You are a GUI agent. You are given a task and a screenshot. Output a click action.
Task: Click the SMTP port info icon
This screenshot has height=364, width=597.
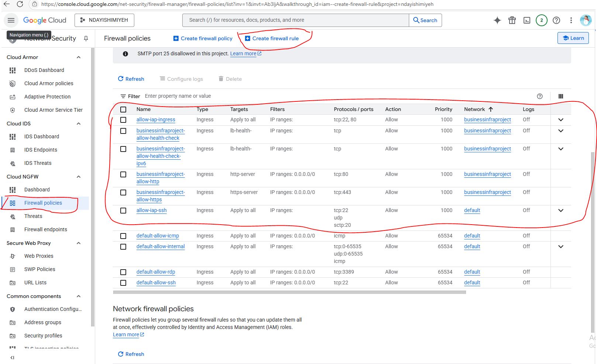click(125, 54)
